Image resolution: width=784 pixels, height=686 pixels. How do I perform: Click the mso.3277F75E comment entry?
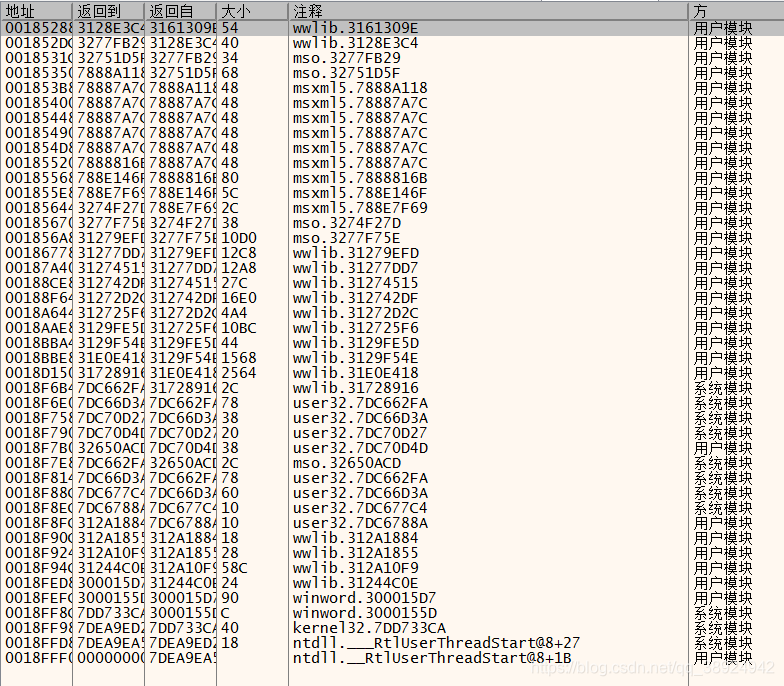346,238
